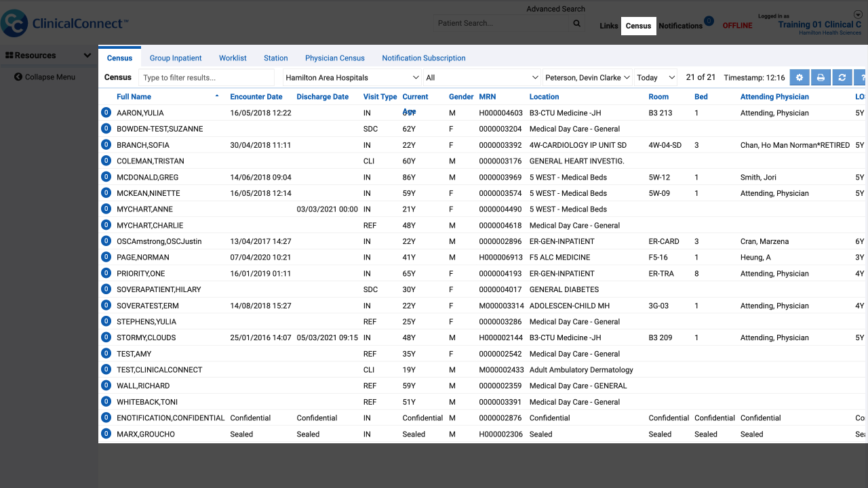The image size is (868, 488).
Task: Sort by the Full Name column header
Action: (134, 97)
